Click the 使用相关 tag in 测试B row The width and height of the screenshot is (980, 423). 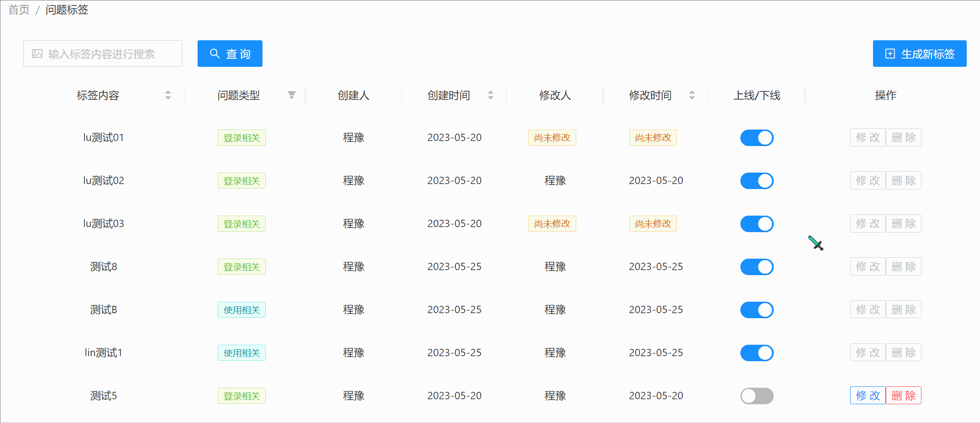(x=241, y=310)
